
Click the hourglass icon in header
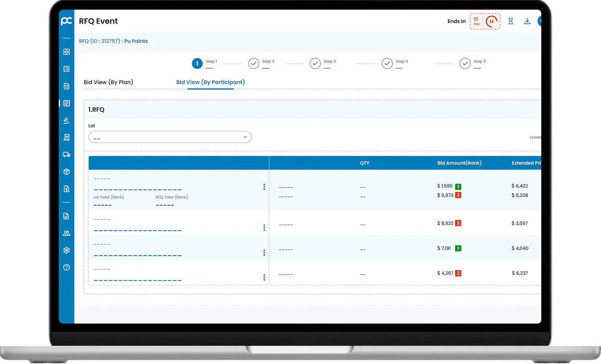[x=511, y=21]
